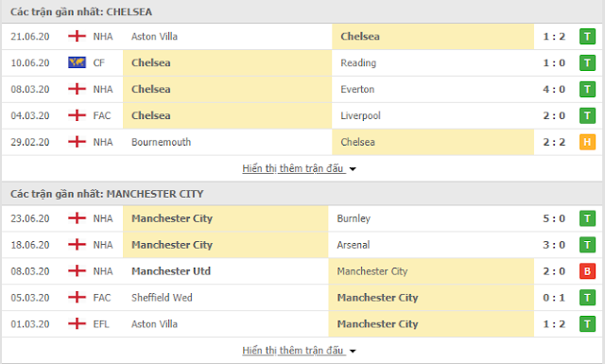Click the green T badge for Manchester City vs Burnley
Viewport: 605px width, 364px height.
(x=587, y=218)
